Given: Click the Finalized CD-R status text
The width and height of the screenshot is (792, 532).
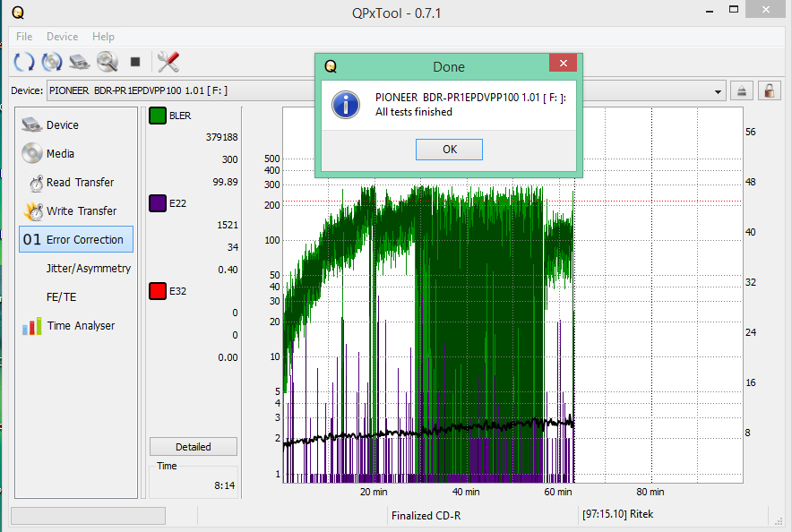Looking at the screenshot, I should [x=426, y=515].
